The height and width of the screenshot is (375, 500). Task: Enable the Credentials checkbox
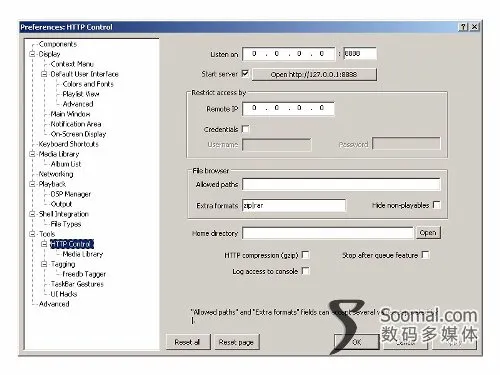tap(245, 129)
